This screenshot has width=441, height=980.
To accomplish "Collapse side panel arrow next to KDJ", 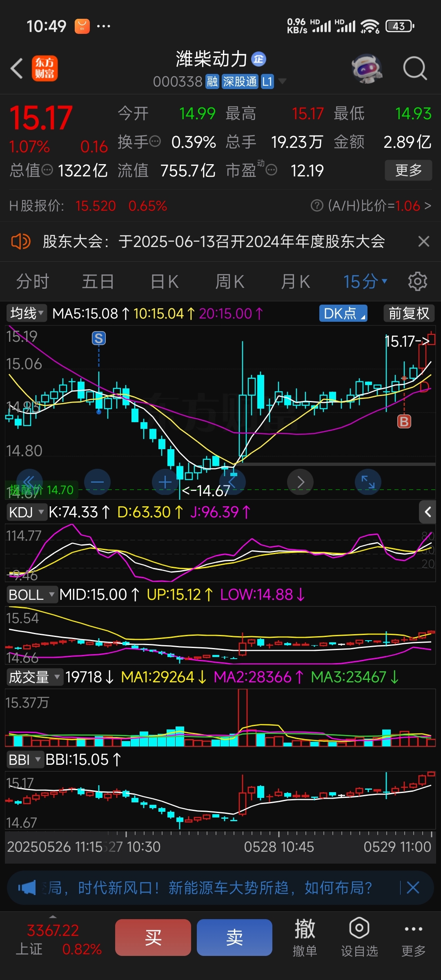I will [428, 512].
